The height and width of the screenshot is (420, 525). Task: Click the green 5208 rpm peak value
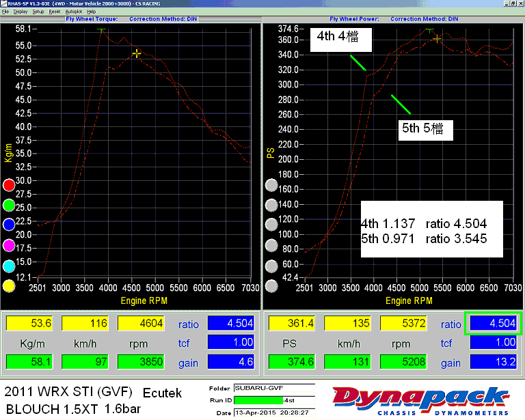click(x=403, y=362)
